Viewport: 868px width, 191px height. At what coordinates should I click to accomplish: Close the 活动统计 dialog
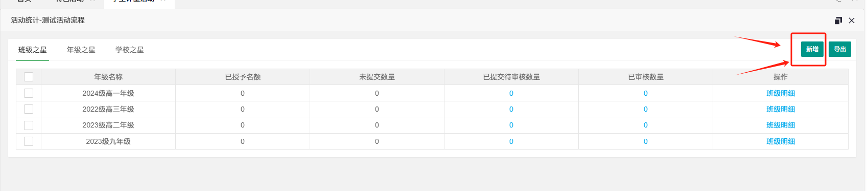[x=852, y=20]
